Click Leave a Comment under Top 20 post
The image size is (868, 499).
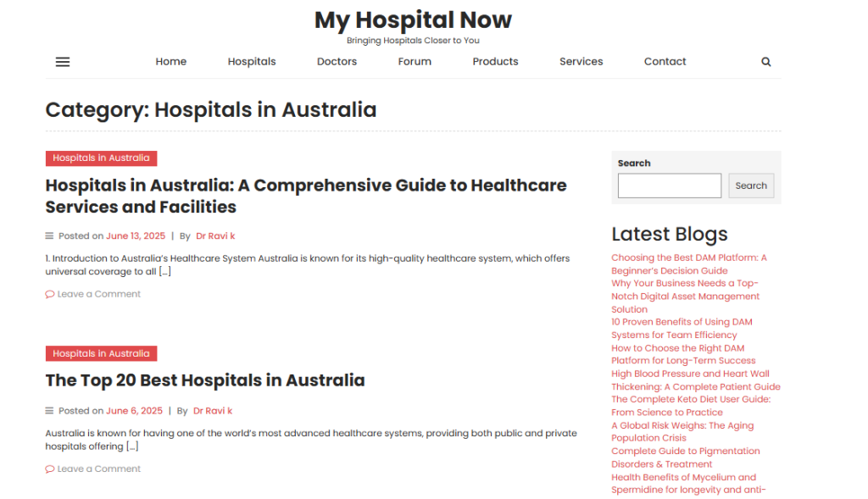[x=99, y=469]
